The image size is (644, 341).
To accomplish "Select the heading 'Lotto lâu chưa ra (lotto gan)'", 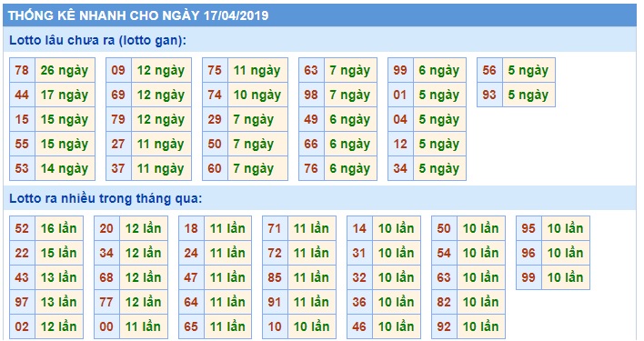I will coord(97,40).
